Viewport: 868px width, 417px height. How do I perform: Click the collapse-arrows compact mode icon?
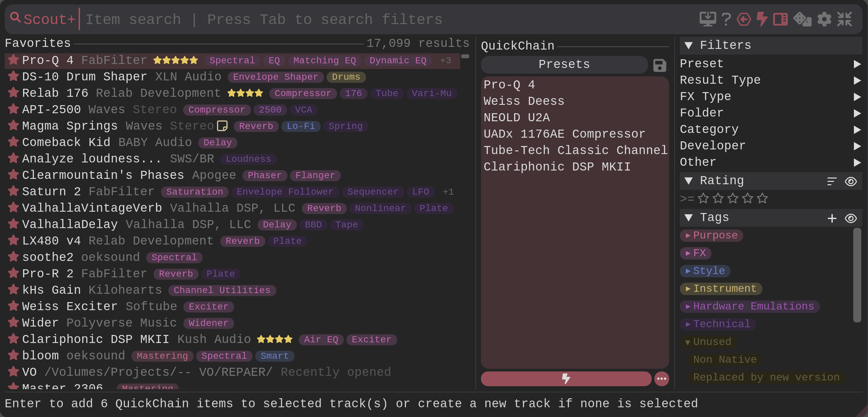pos(845,19)
